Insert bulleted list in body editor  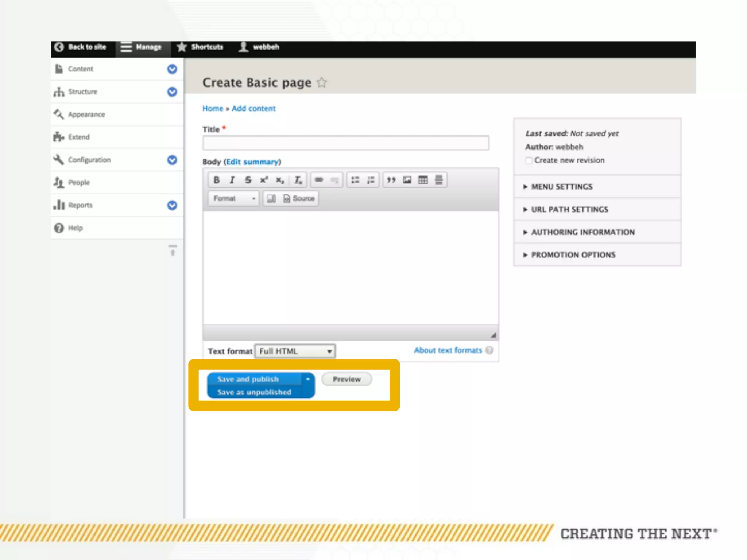[x=355, y=180]
